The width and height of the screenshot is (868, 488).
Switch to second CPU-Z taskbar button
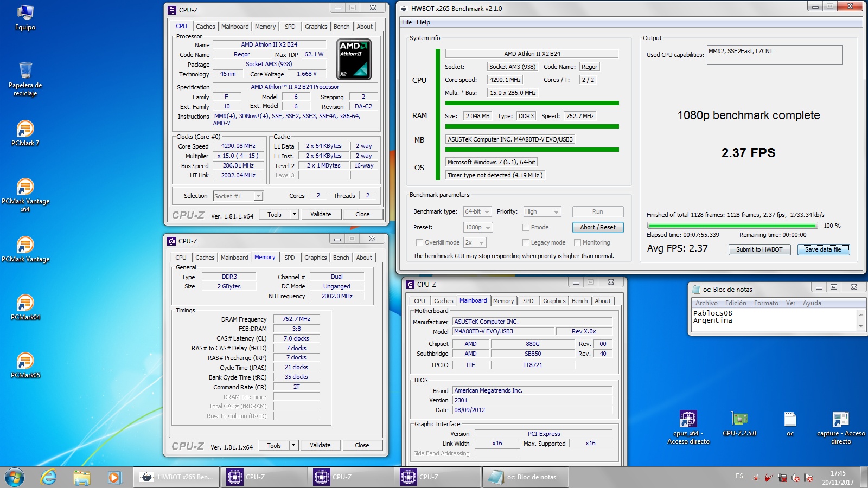[x=350, y=477]
